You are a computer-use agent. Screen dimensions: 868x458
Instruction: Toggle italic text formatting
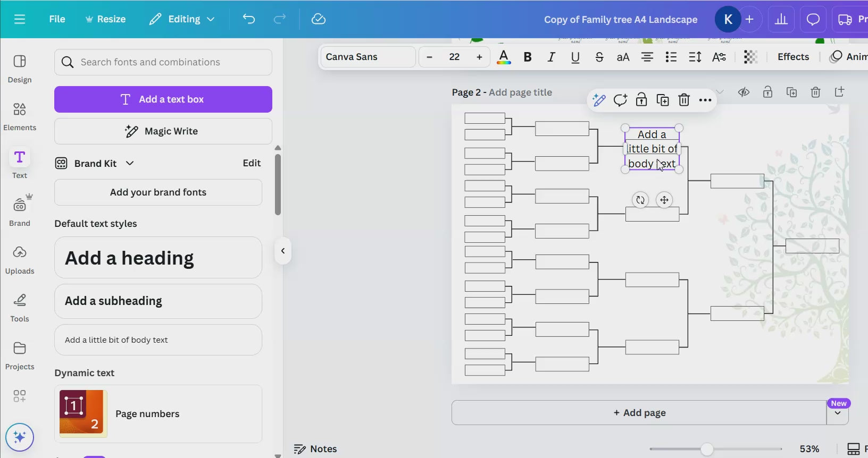(x=552, y=57)
